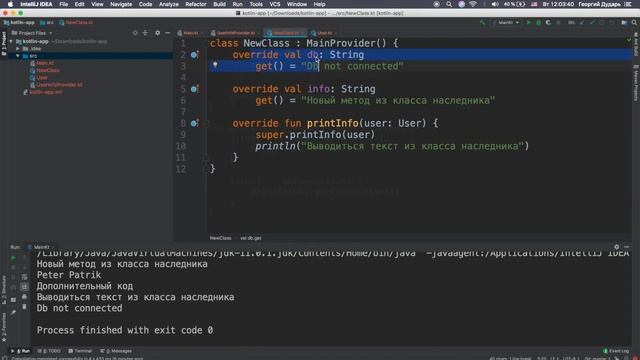This screenshot has height=360, width=640.
Task: Switch to the Main.kt editor tab
Action: (x=190, y=33)
